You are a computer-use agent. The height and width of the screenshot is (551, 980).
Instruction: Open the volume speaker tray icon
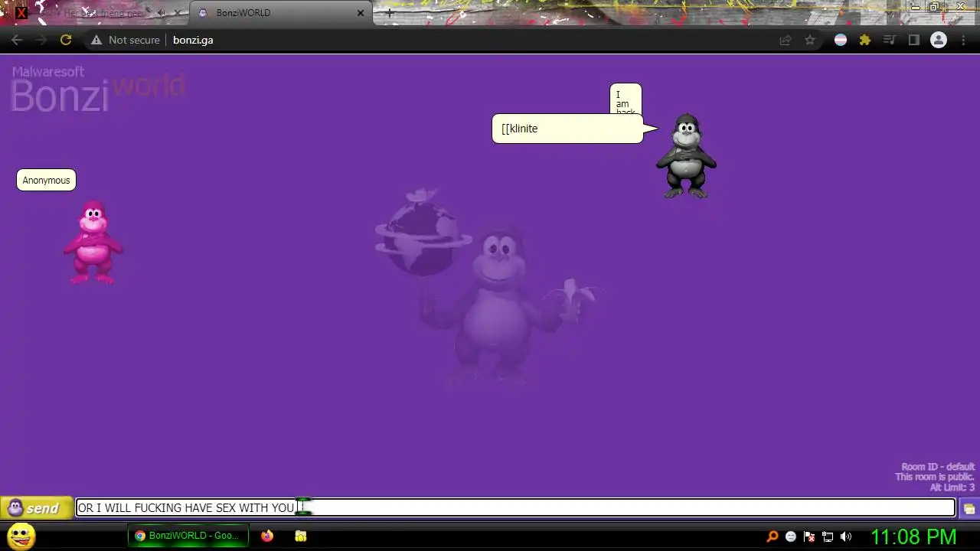(846, 536)
